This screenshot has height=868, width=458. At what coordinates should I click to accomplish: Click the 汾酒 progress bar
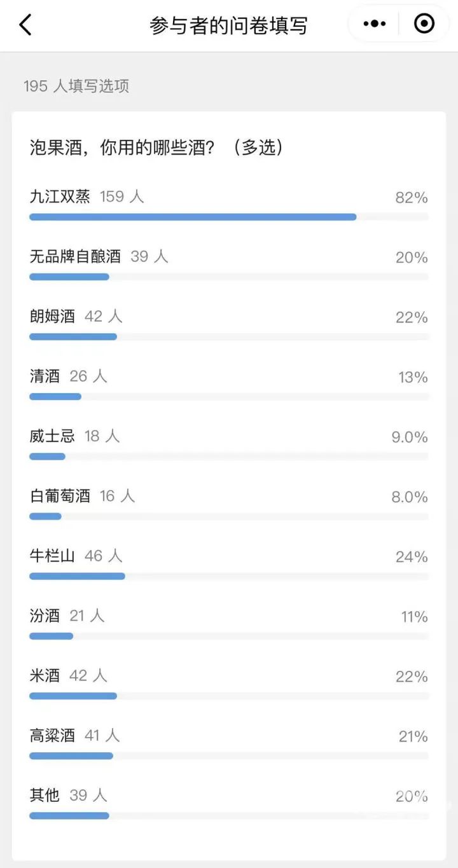pos(52,636)
